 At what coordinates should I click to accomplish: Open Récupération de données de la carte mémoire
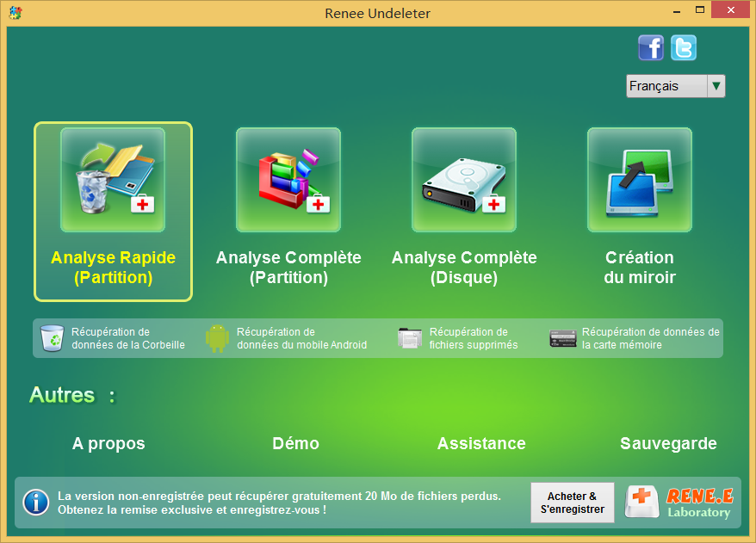pyautogui.click(x=651, y=338)
